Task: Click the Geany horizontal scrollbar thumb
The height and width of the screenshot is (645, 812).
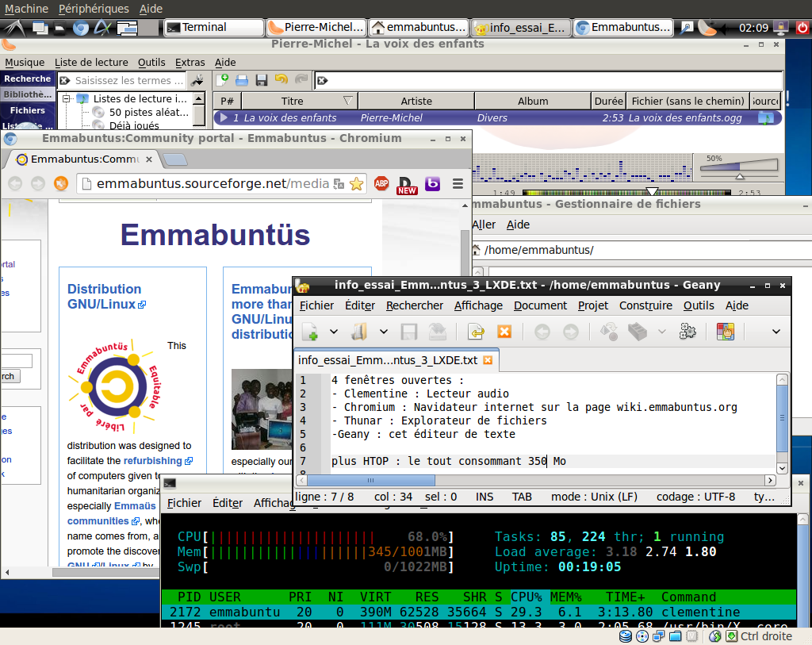Action: click(371, 480)
